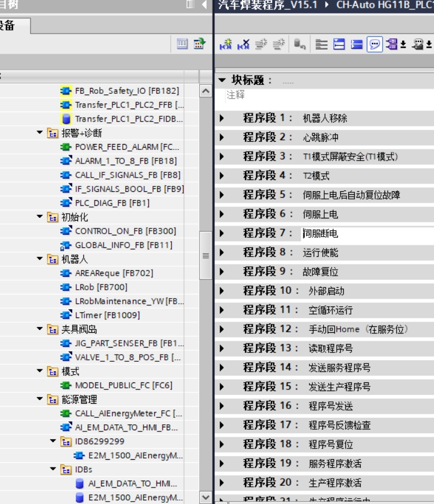Viewport: 434px width, 504px height.
Task: Collapse the ID86299299 folder
Action: [53, 441]
